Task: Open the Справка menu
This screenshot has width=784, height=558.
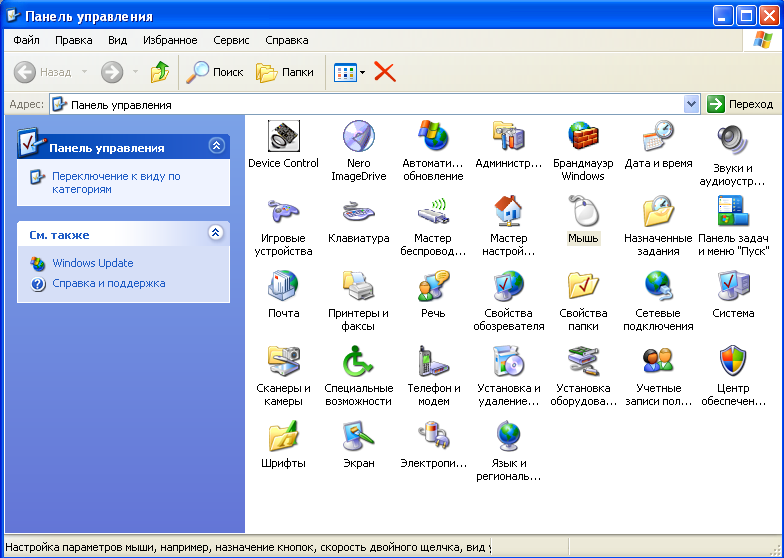Action: click(286, 40)
